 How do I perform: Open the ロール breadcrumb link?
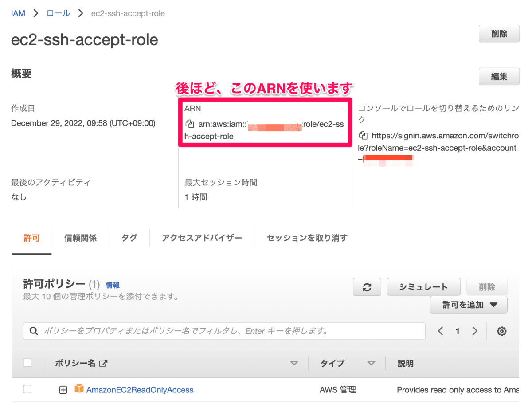coord(59,13)
